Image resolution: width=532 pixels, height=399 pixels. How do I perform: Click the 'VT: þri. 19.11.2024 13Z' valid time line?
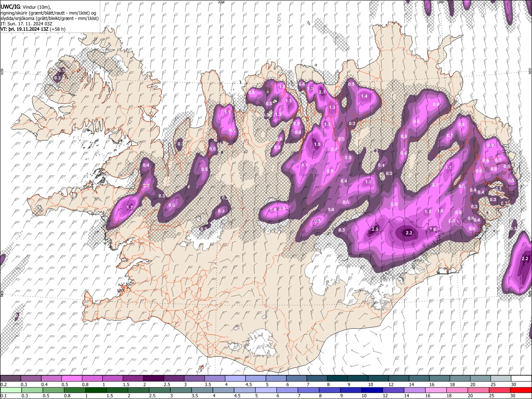33,29
